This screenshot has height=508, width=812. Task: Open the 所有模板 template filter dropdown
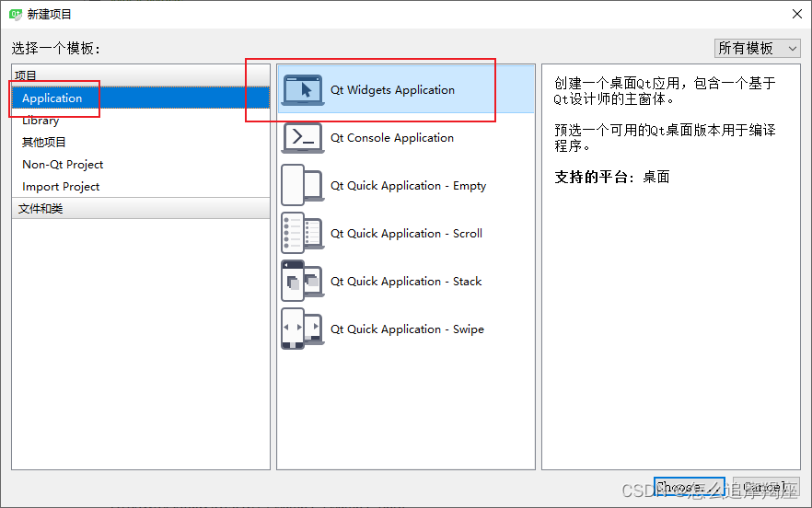pyautogui.click(x=757, y=48)
